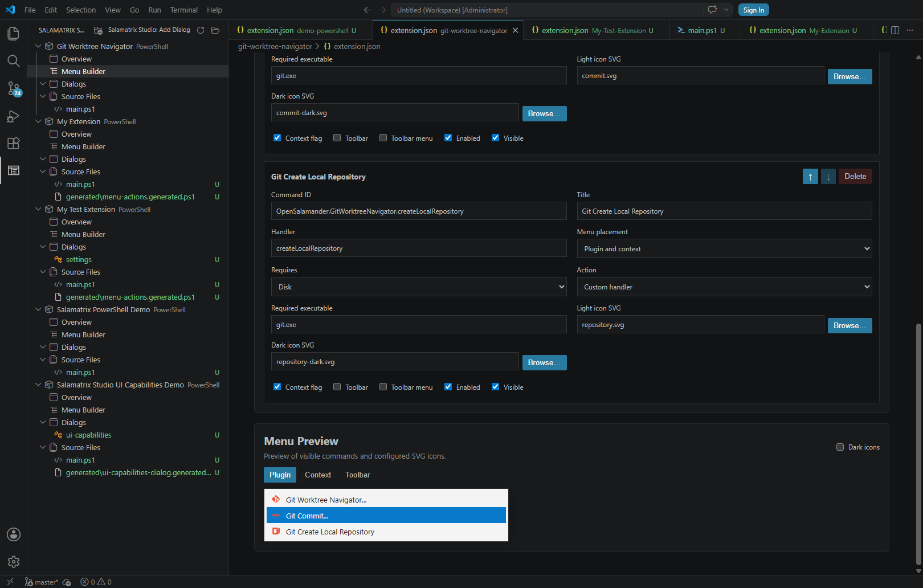
Task: Collapse the Salamatrix PowerShell Demo node
Action: 38,309
